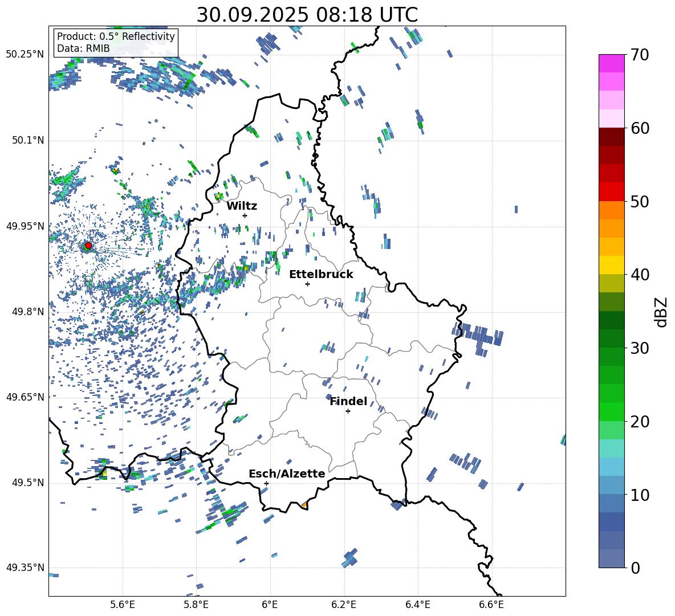Click the 5.8°E longitude label
The image size is (675, 616).
[196, 605]
